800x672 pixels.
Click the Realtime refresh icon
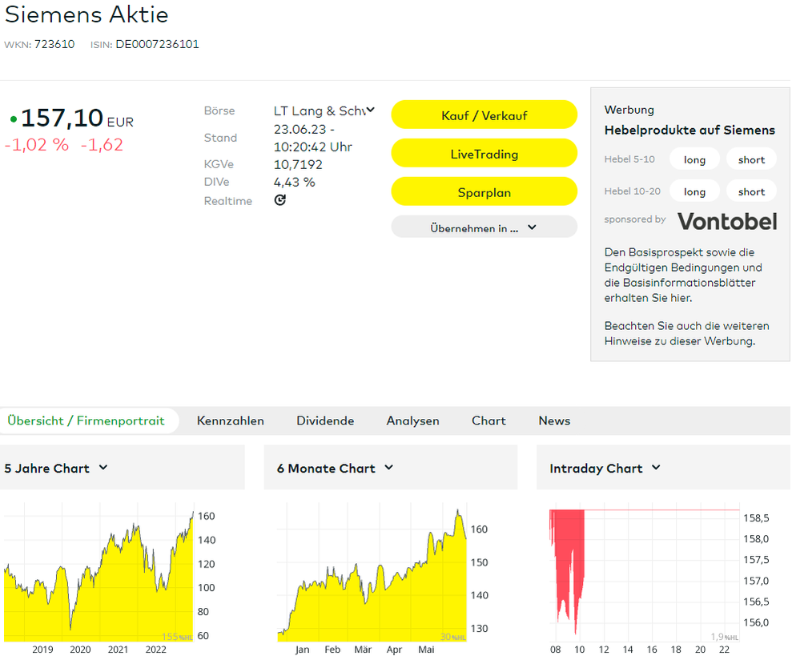click(x=279, y=200)
